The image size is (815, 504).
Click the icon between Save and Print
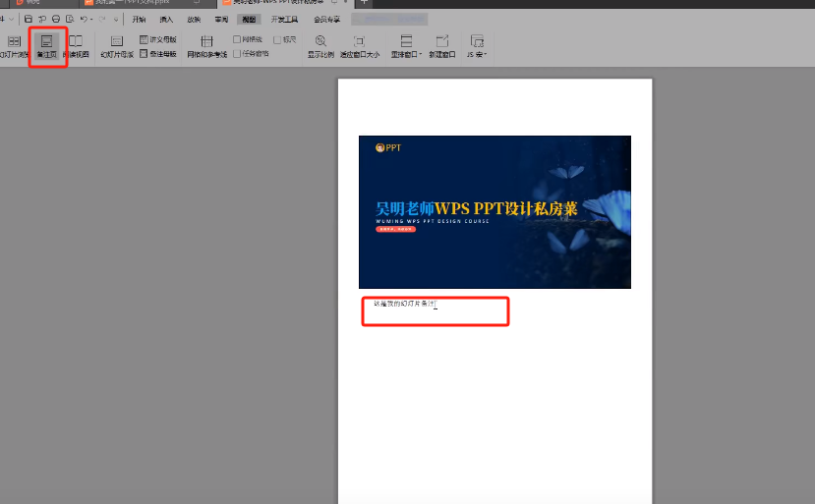[42, 20]
